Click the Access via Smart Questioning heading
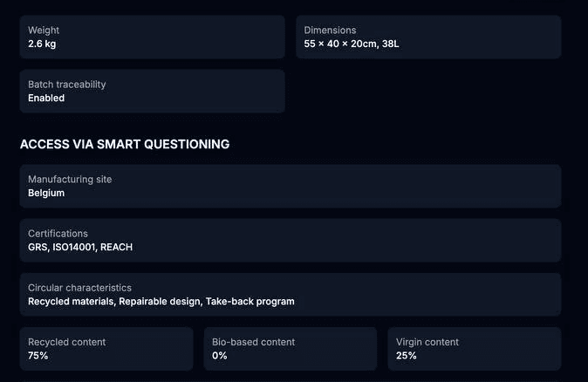The image size is (588, 382). click(x=125, y=144)
